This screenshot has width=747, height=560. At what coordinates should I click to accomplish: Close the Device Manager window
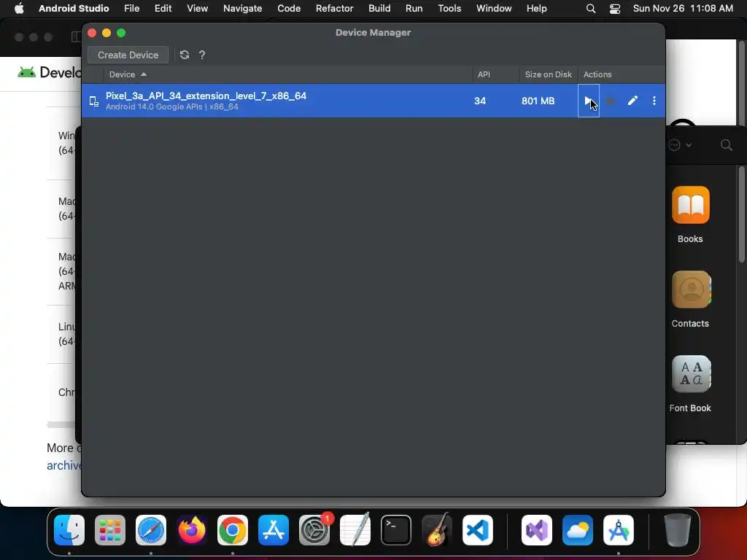[x=92, y=33]
